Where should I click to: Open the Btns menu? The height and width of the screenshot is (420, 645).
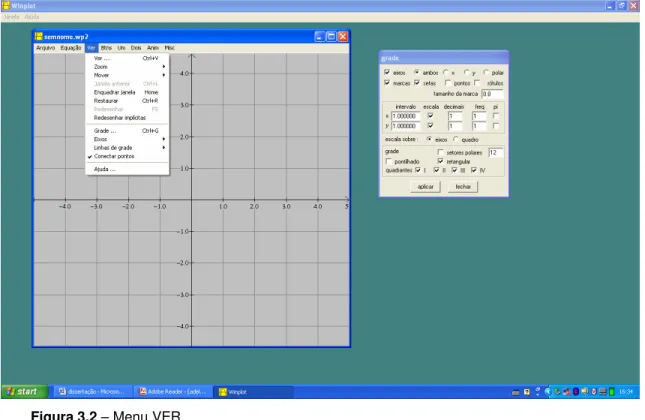coord(106,48)
